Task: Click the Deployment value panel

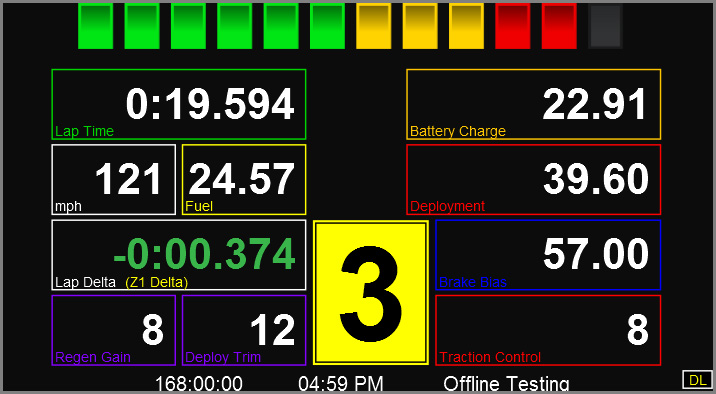Action: (x=534, y=179)
